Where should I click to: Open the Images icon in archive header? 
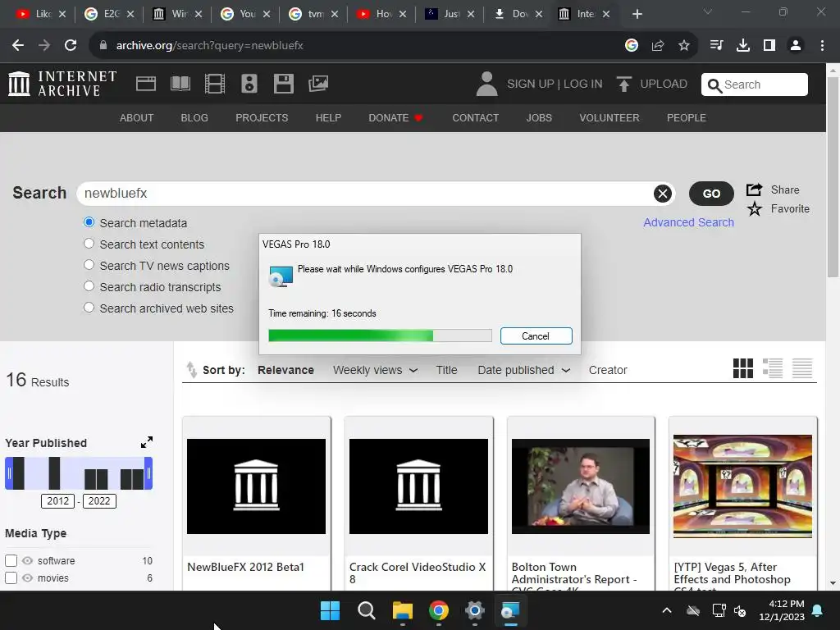pos(318,84)
